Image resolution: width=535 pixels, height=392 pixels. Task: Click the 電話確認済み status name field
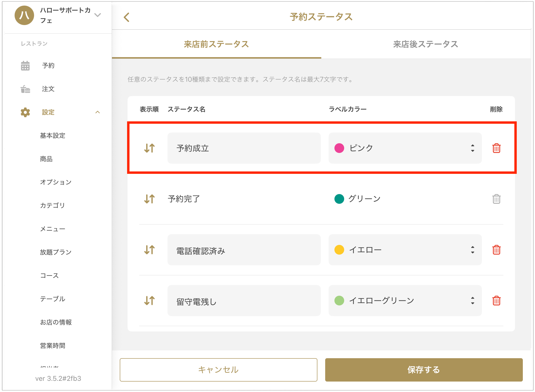point(244,250)
